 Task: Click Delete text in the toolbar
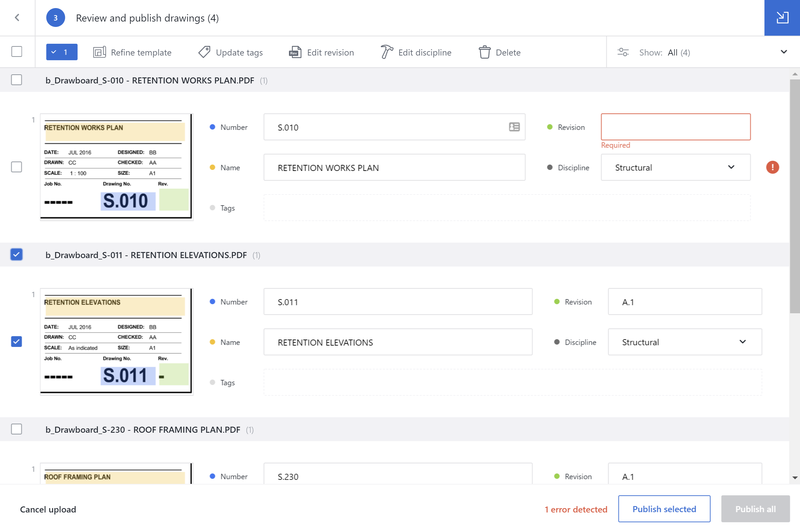tap(508, 52)
